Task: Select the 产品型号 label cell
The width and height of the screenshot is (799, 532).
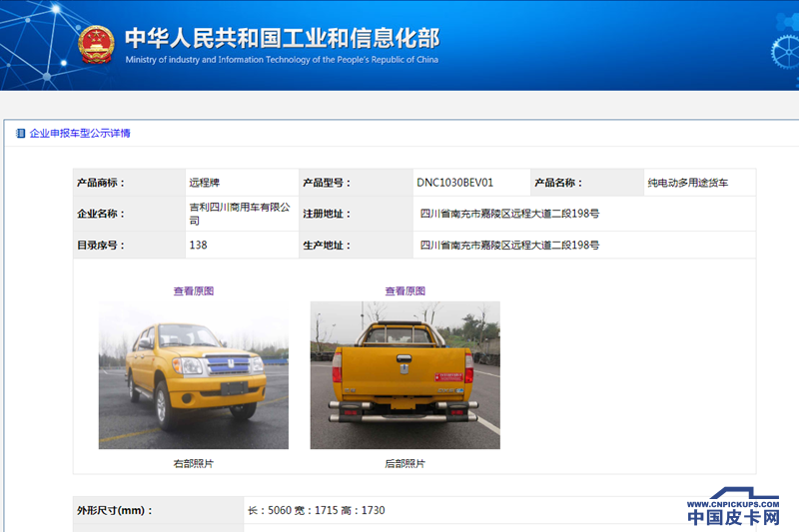Action: click(356, 183)
